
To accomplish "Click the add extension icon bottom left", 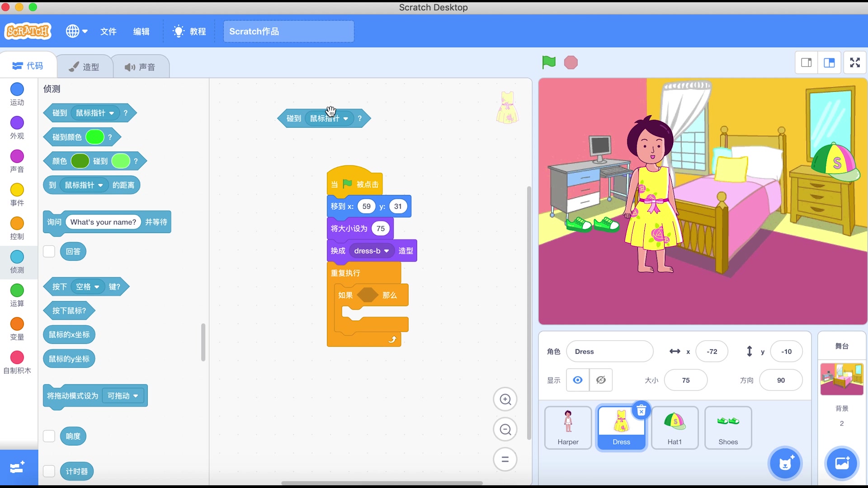I will pos(17,467).
